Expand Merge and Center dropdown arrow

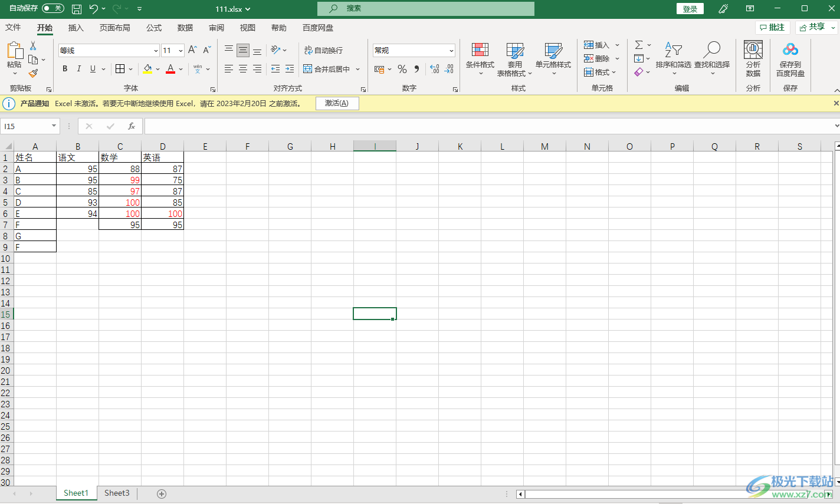357,69
